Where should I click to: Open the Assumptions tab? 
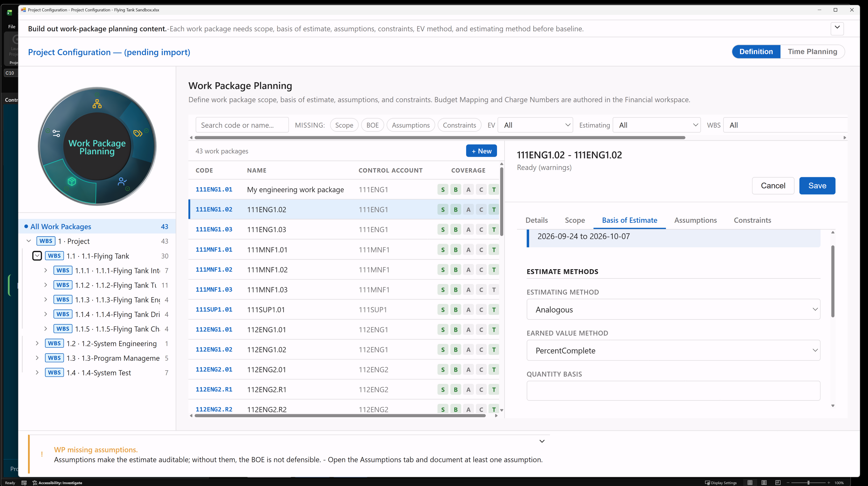point(696,220)
